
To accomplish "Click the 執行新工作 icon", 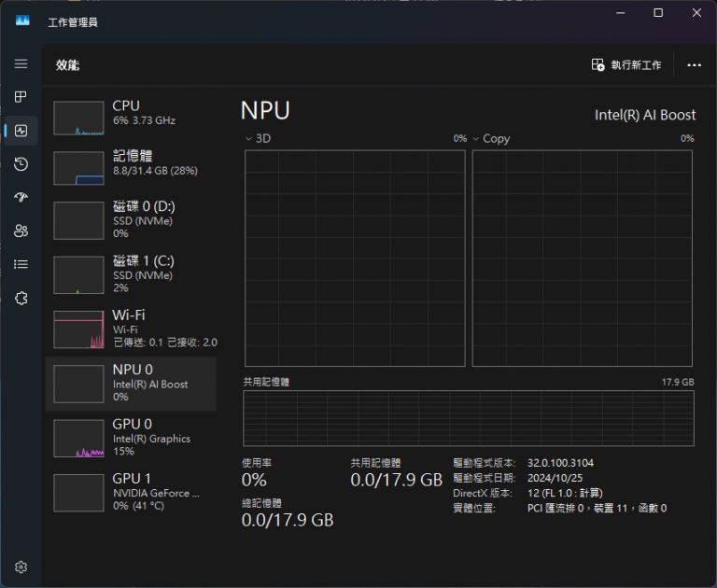I will 597,65.
